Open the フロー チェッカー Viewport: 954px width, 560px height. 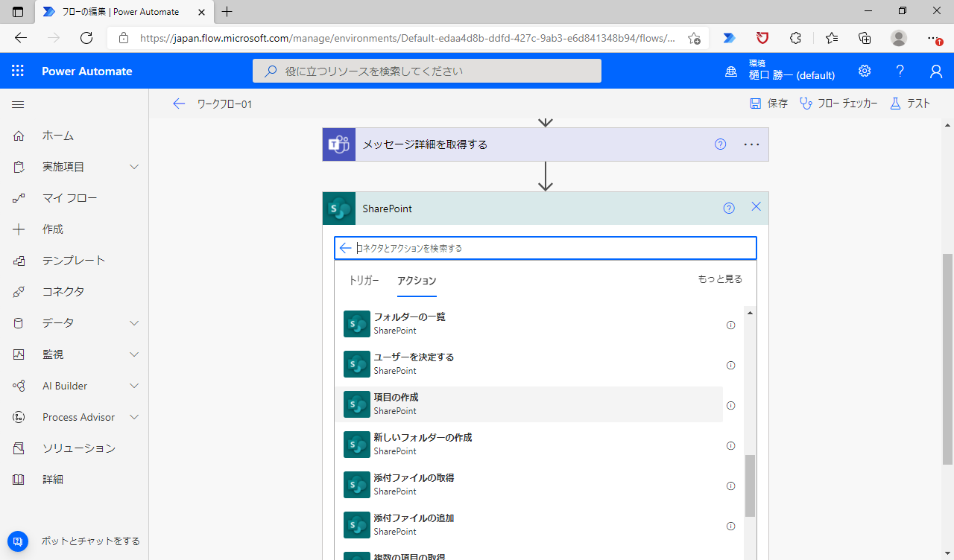[838, 104]
